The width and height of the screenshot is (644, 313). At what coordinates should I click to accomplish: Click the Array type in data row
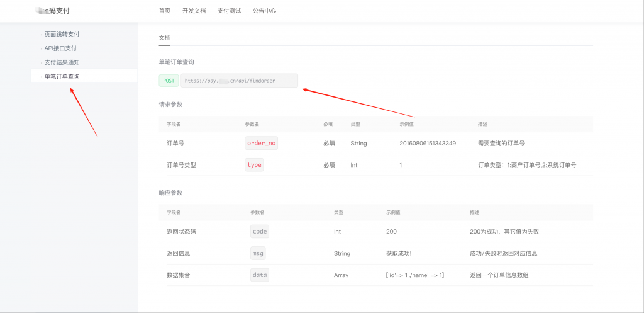(341, 275)
